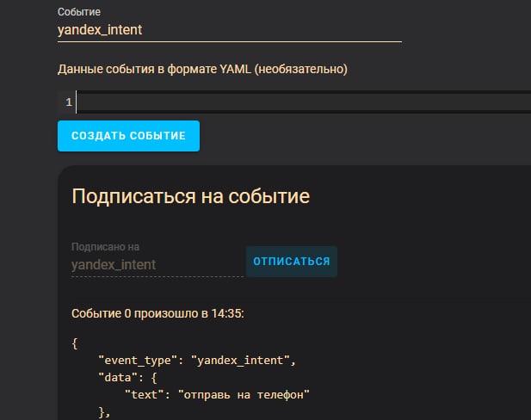
Task: Click the Подписаться на событие heading
Action: [190, 196]
